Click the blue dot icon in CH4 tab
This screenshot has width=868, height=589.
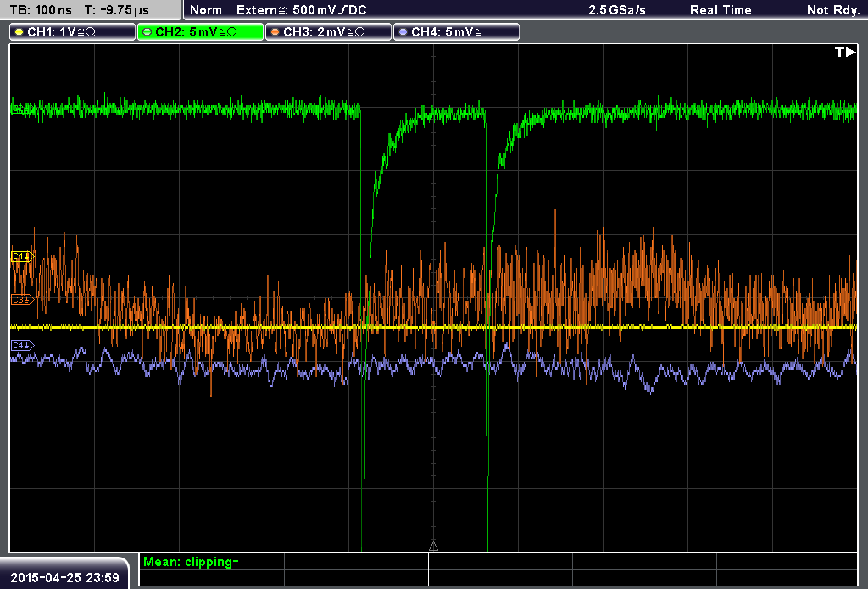(x=403, y=32)
